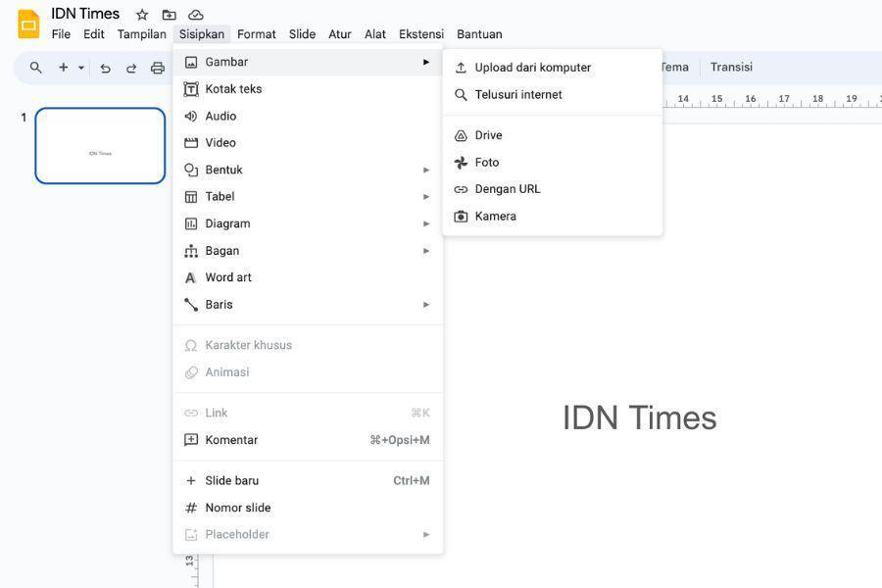882x588 pixels.
Task: Open the Bantuan menu
Action: tap(479, 34)
